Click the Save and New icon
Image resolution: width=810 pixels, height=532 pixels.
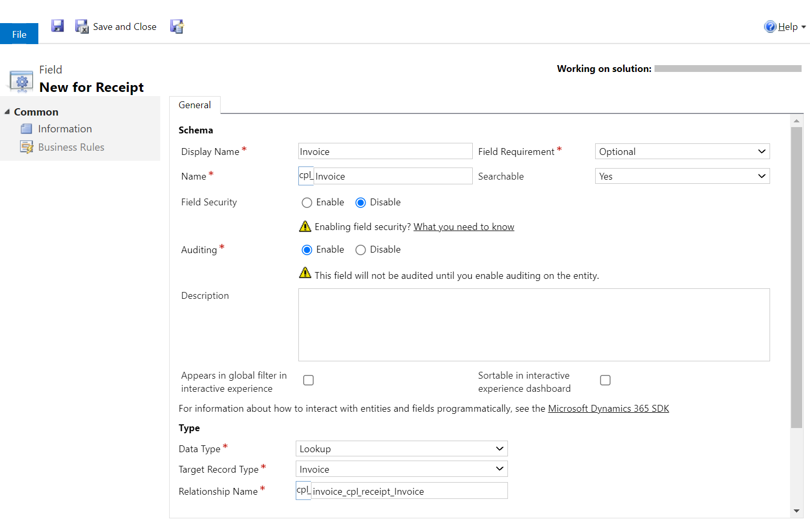177,26
